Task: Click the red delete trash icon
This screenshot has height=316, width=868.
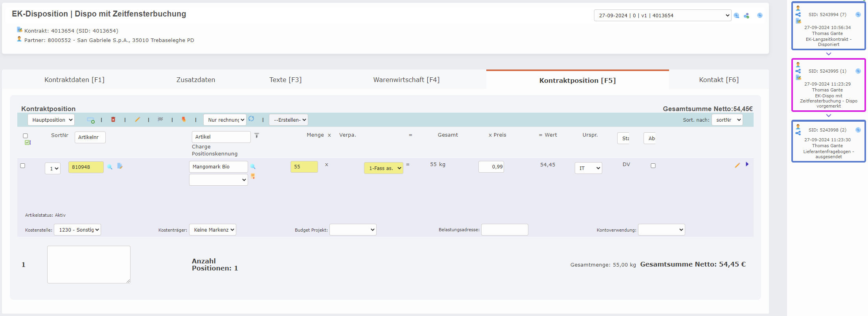Action: pyautogui.click(x=113, y=120)
